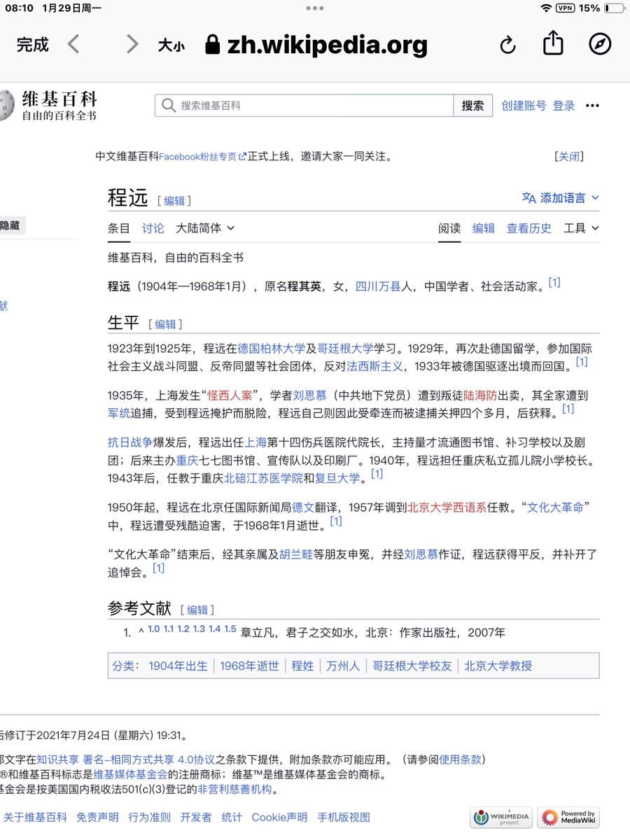
Task: Open the 1968年逝世 category
Action: pos(249,666)
